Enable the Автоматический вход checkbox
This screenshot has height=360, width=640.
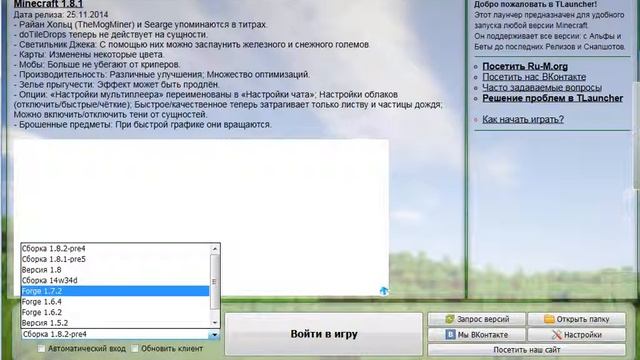(41, 349)
